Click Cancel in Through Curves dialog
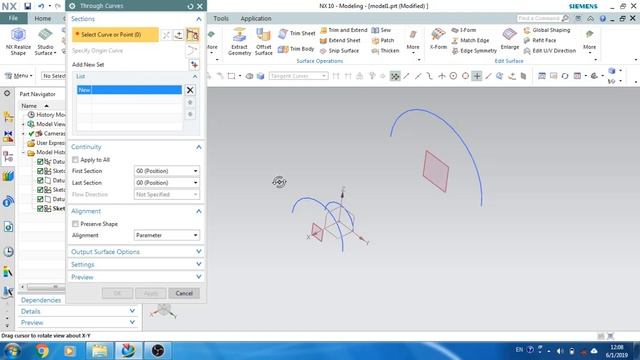640x360 pixels. 184,293
